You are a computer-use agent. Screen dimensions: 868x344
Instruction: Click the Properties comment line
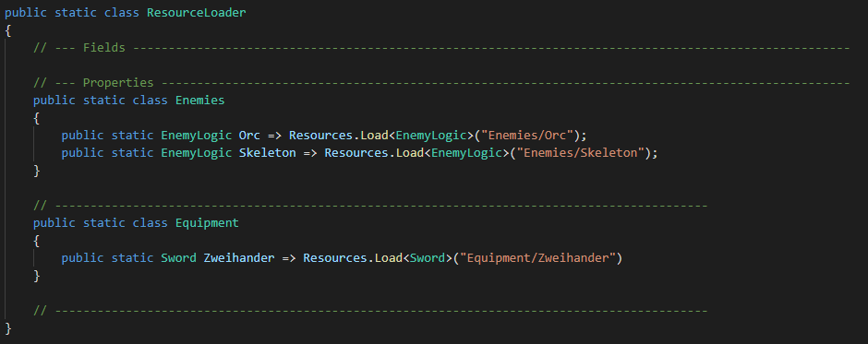pyautogui.click(x=441, y=83)
